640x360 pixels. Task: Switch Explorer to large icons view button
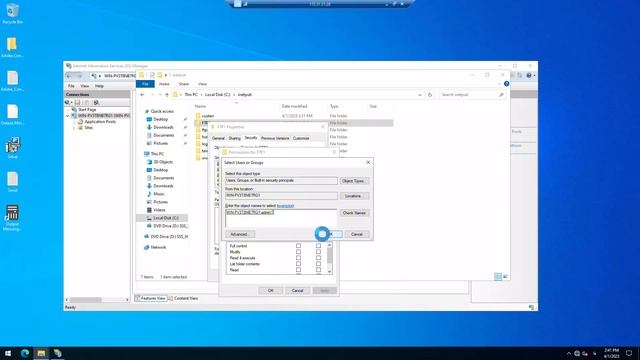505,277
